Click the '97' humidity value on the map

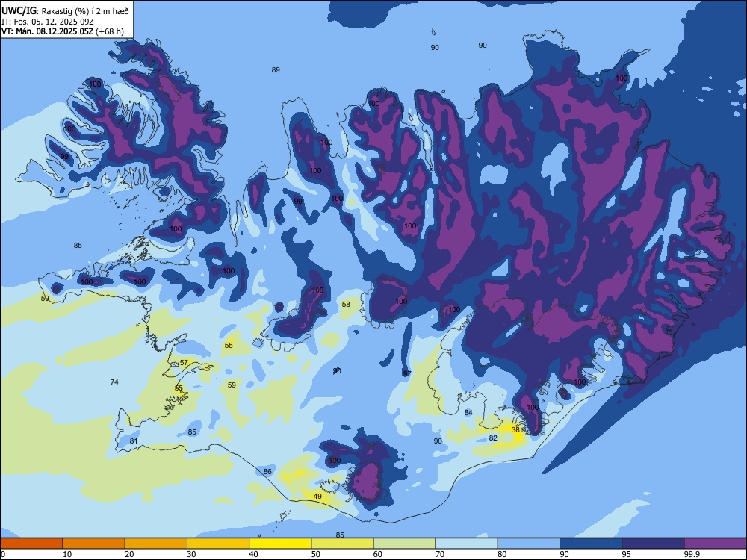click(x=407, y=374)
